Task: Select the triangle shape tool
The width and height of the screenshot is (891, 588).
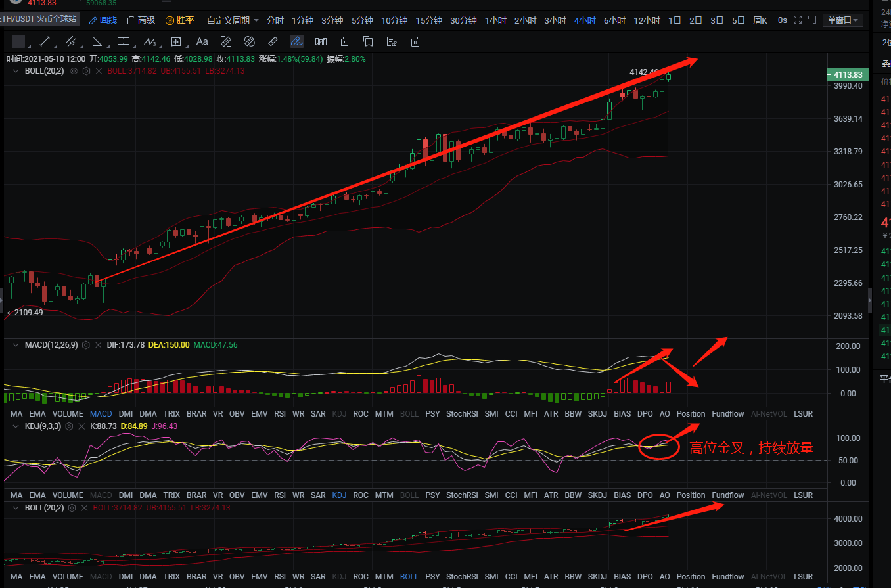Action: (x=97, y=41)
